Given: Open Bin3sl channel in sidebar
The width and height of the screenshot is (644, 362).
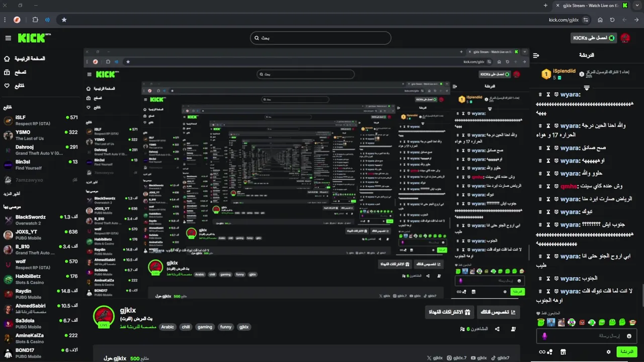Looking at the screenshot, I should tap(40, 165).
